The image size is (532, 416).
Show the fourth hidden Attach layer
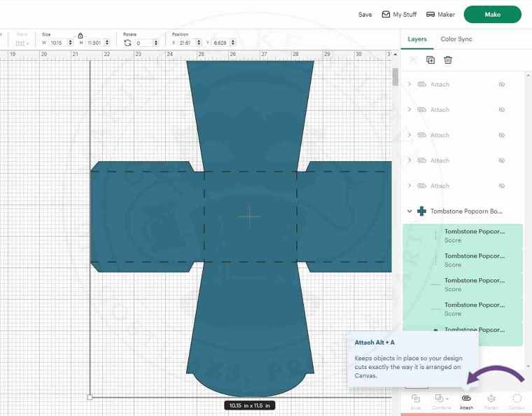pos(502,160)
